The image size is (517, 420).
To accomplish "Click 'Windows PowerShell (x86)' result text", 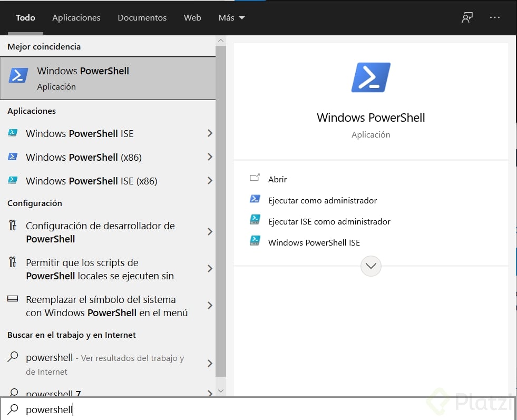I will (84, 157).
